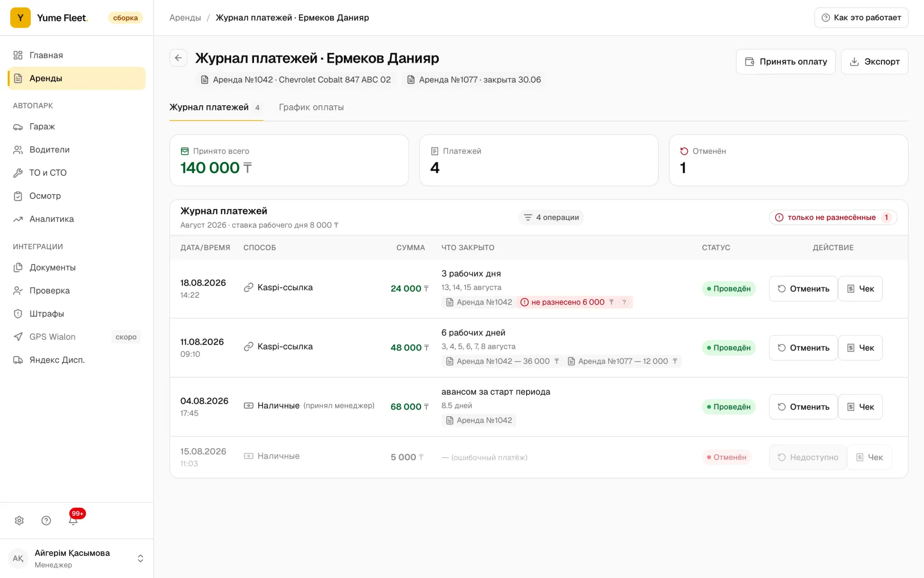
Task: Open Чек for cancelled 15.08.2026 payment
Action: [x=869, y=457]
